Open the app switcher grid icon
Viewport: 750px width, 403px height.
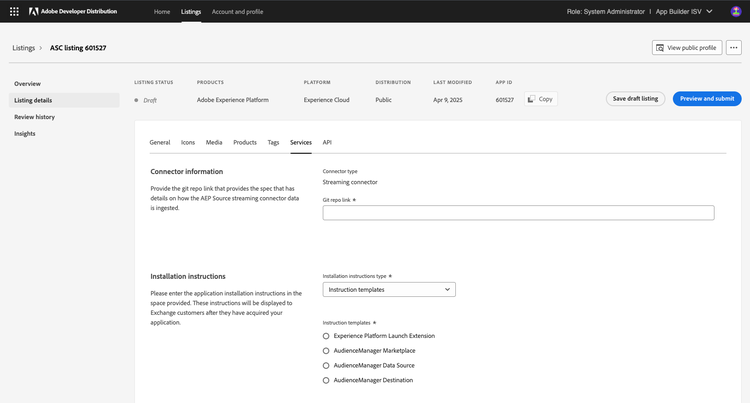click(x=14, y=11)
